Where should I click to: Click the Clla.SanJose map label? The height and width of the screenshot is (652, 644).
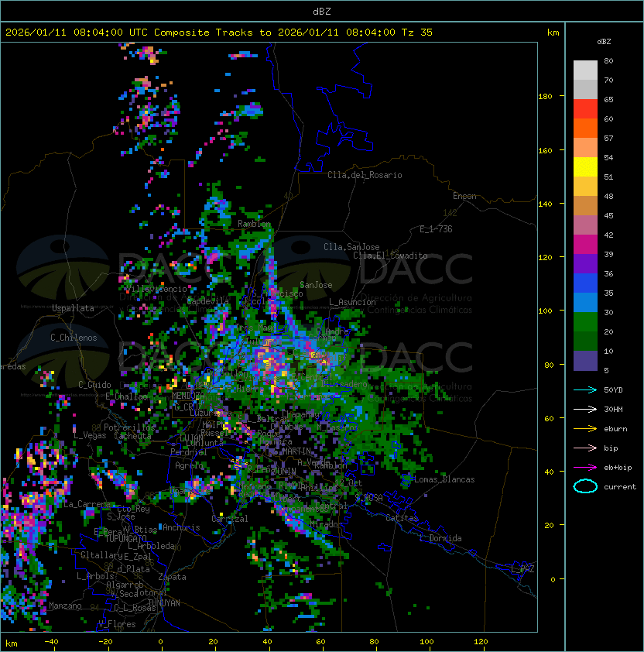click(x=351, y=247)
